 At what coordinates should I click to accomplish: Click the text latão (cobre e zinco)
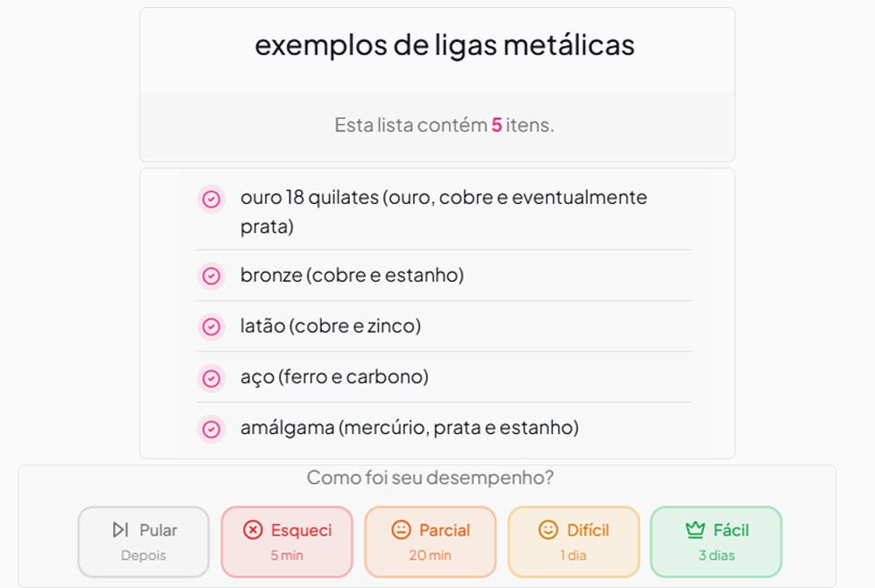pos(331,326)
